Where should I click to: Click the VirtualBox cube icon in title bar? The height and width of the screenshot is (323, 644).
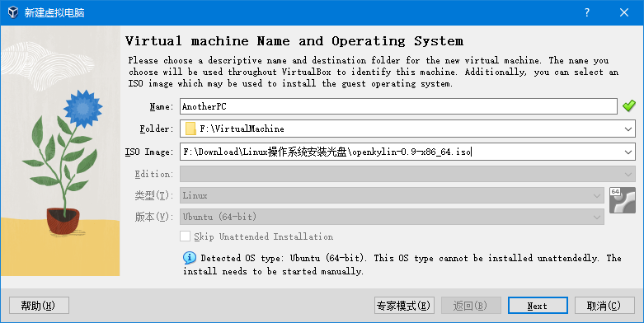[x=12, y=12]
